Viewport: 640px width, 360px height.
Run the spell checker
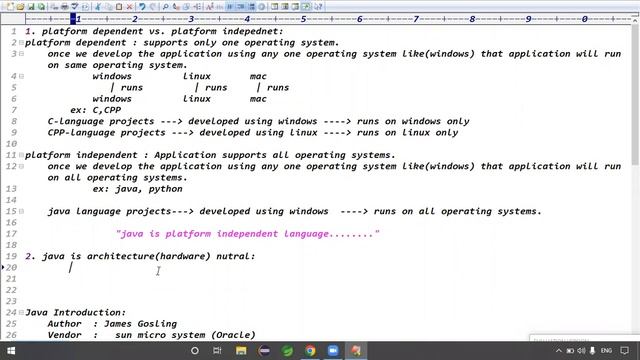(x=75, y=7)
